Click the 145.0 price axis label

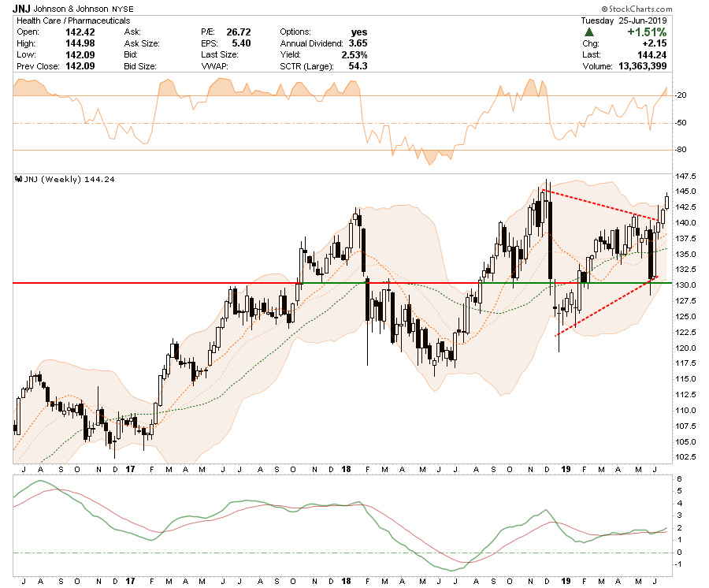click(x=685, y=192)
